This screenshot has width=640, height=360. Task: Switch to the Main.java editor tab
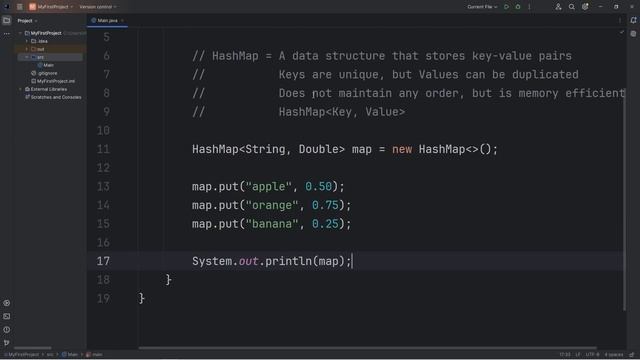click(107, 20)
